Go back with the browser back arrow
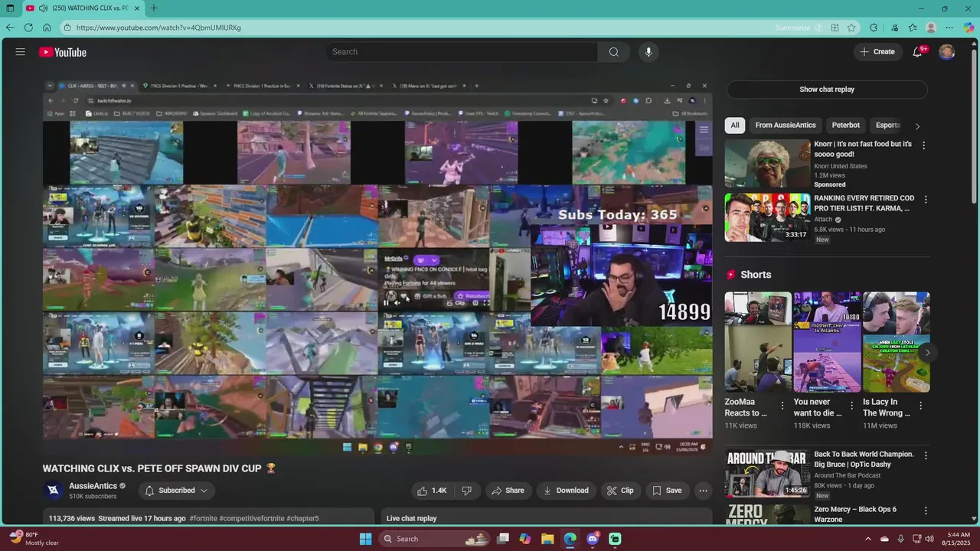The height and width of the screenshot is (551, 980). (x=10, y=28)
